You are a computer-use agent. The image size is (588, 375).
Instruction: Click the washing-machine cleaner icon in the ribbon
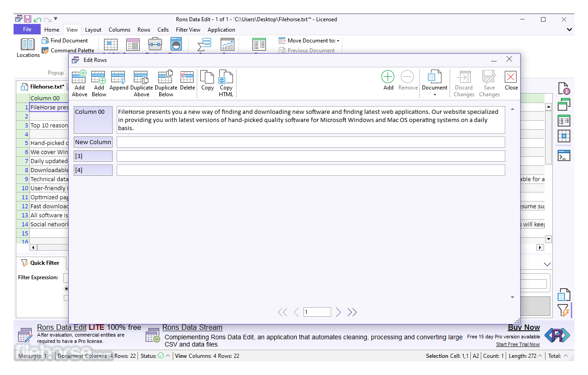pos(176,44)
